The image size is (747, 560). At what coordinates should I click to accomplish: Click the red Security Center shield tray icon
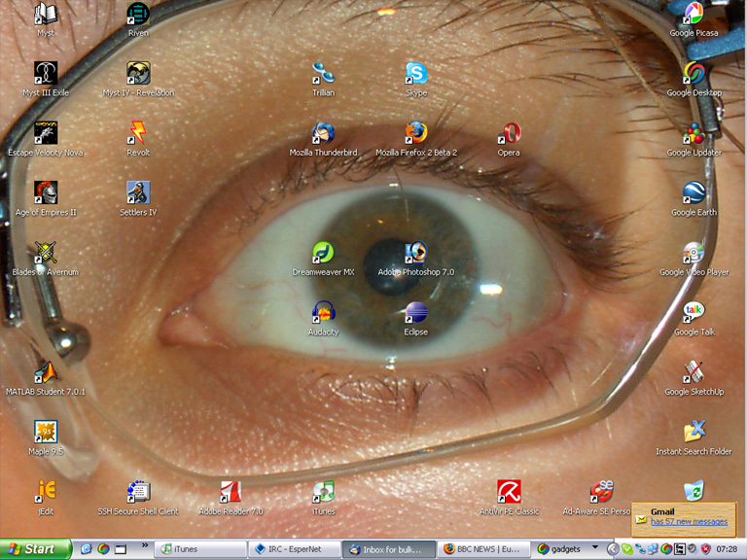pyautogui.click(x=705, y=549)
